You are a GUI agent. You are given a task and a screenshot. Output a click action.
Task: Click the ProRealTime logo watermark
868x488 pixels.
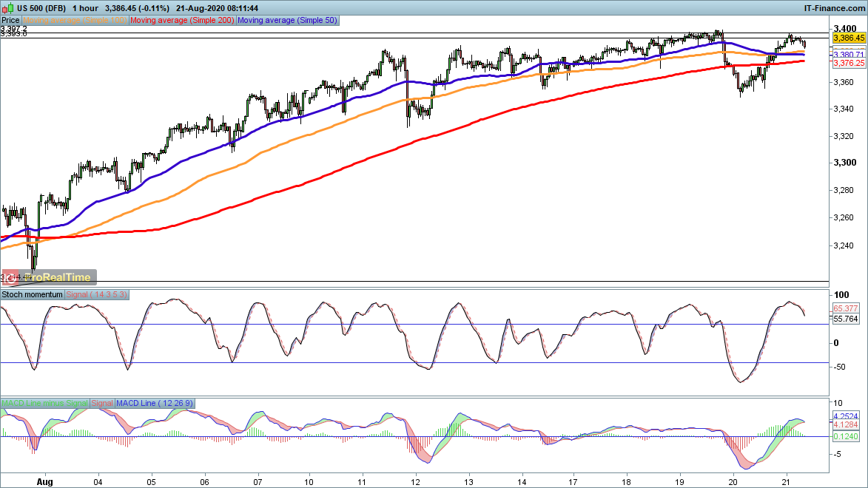[49, 277]
